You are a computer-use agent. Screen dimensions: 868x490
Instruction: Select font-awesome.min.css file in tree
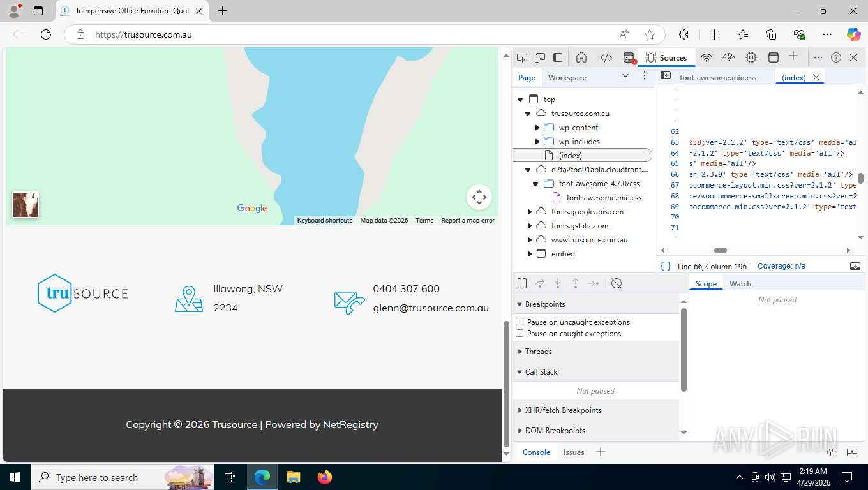(604, 198)
